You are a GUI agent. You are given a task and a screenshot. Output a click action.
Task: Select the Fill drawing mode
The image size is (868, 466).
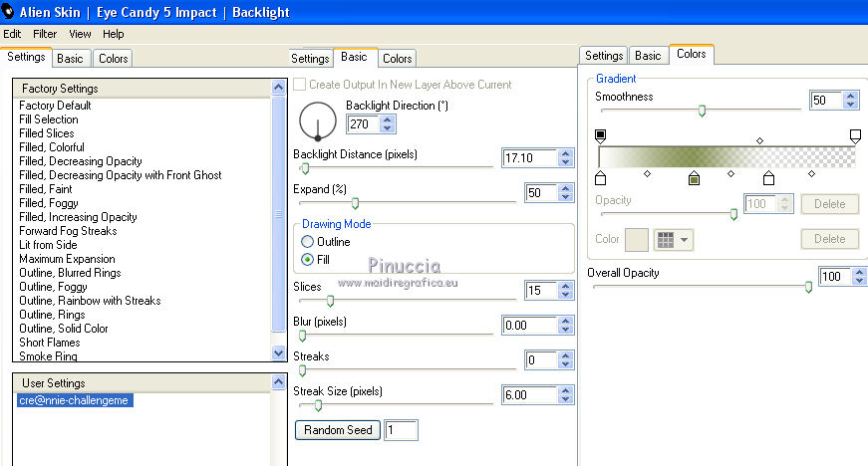tap(307, 259)
